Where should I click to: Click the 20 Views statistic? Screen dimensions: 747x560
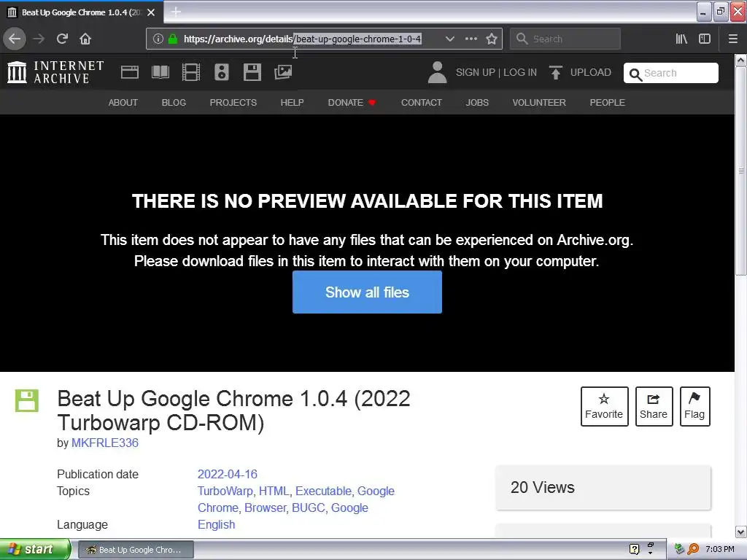click(542, 487)
